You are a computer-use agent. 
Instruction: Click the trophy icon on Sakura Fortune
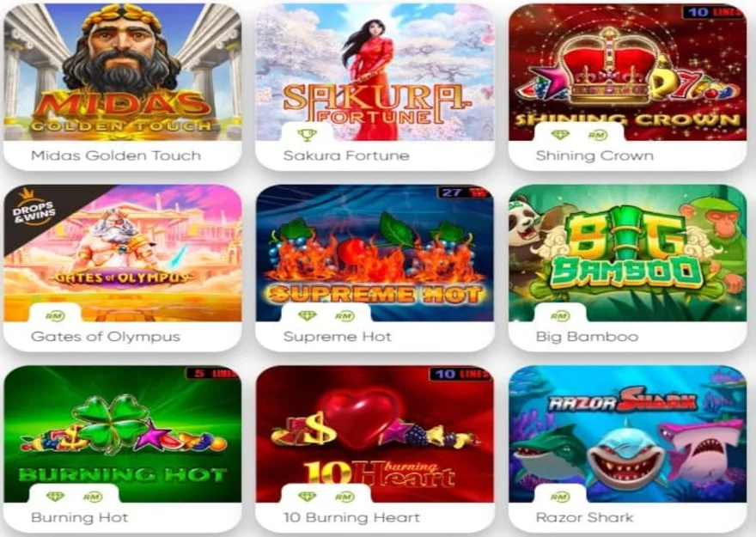[307, 135]
